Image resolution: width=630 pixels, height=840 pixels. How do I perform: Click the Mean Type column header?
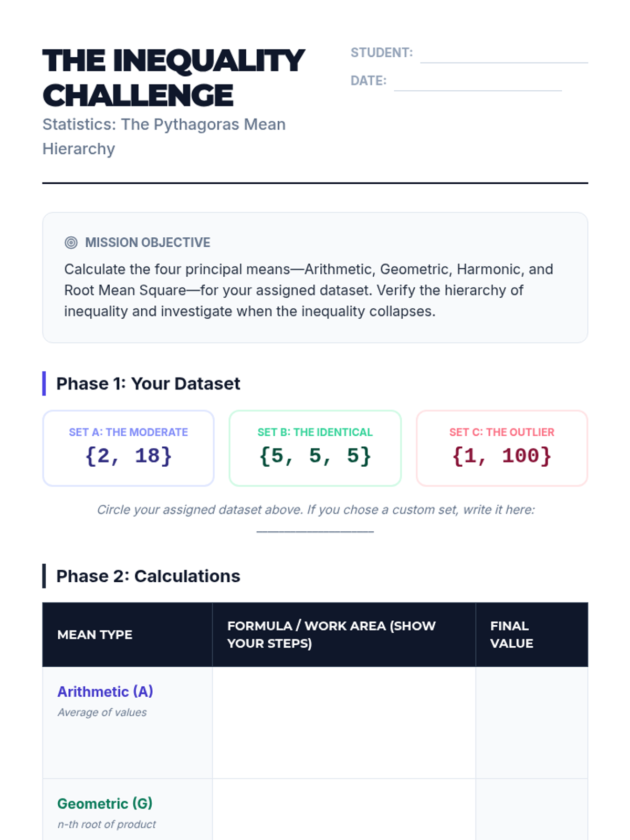(95, 635)
